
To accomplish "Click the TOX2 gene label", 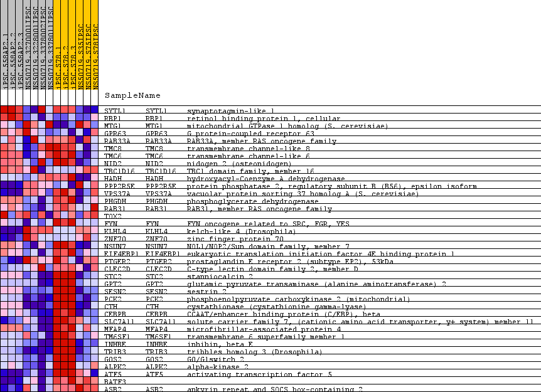I will (x=113, y=216).
